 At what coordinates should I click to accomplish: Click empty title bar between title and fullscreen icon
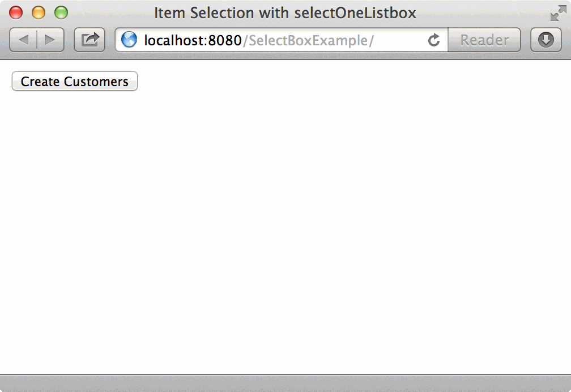[x=481, y=12]
